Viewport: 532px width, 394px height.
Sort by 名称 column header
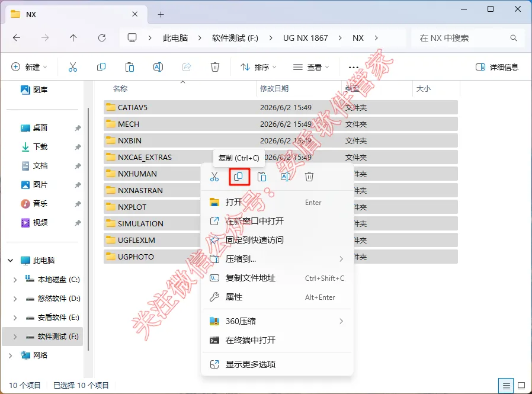tap(120, 88)
